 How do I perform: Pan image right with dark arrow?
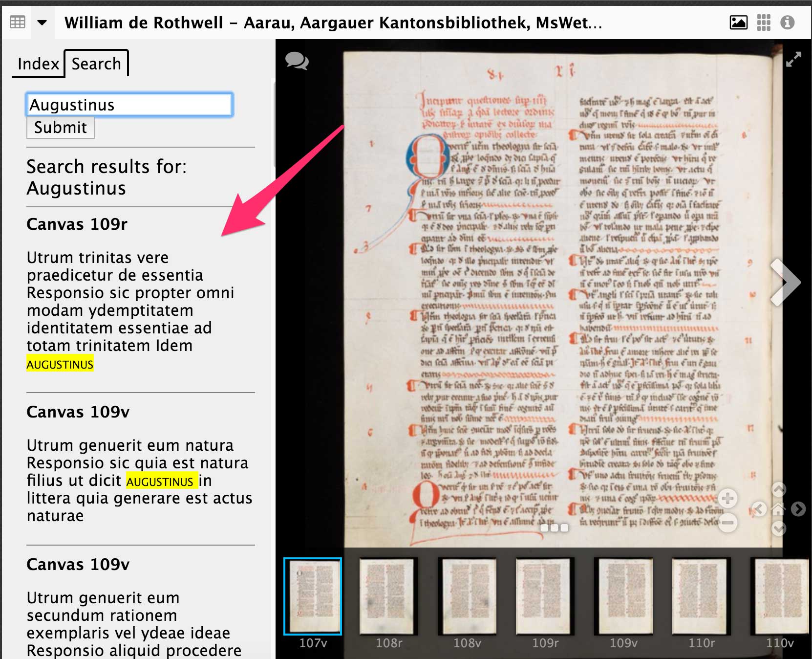tap(798, 509)
